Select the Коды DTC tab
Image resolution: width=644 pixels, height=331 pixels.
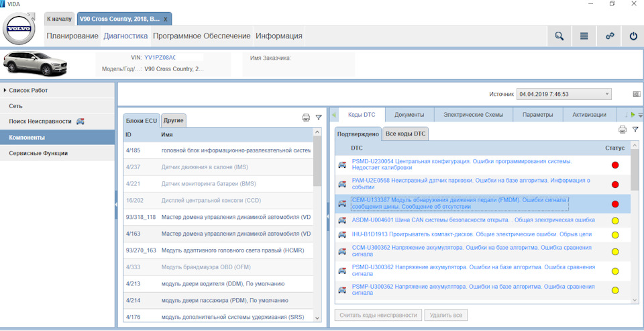[362, 115]
